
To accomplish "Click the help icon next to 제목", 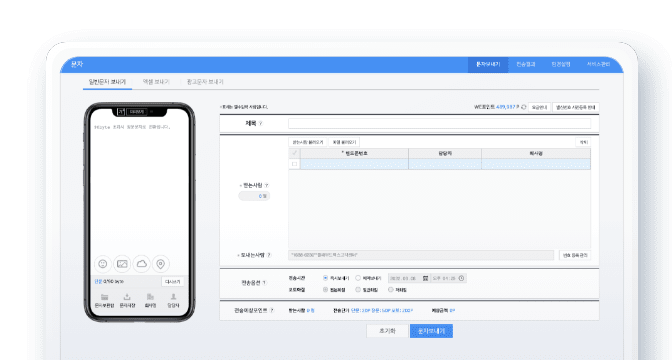I will pos(261,123).
